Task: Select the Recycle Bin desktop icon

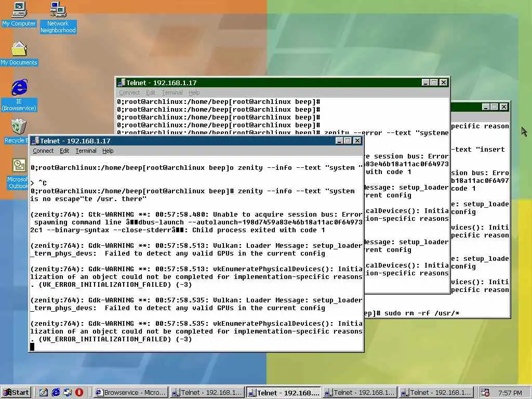Action: click(x=16, y=131)
